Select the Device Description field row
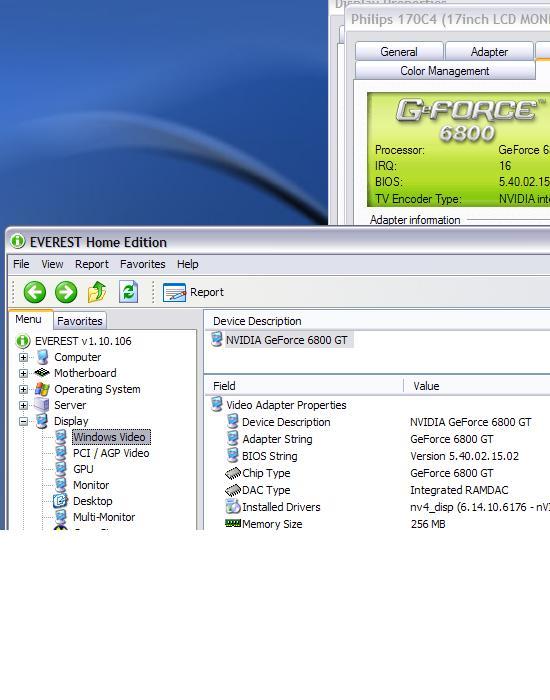Viewport: 550px width, 700px height. tap(286, 422)
